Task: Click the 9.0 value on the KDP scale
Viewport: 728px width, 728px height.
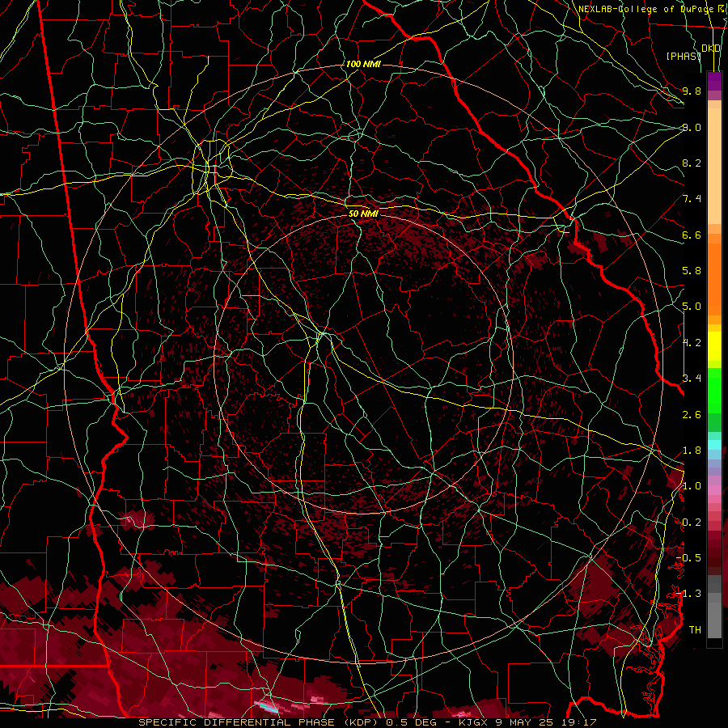Action: point(692,127)
